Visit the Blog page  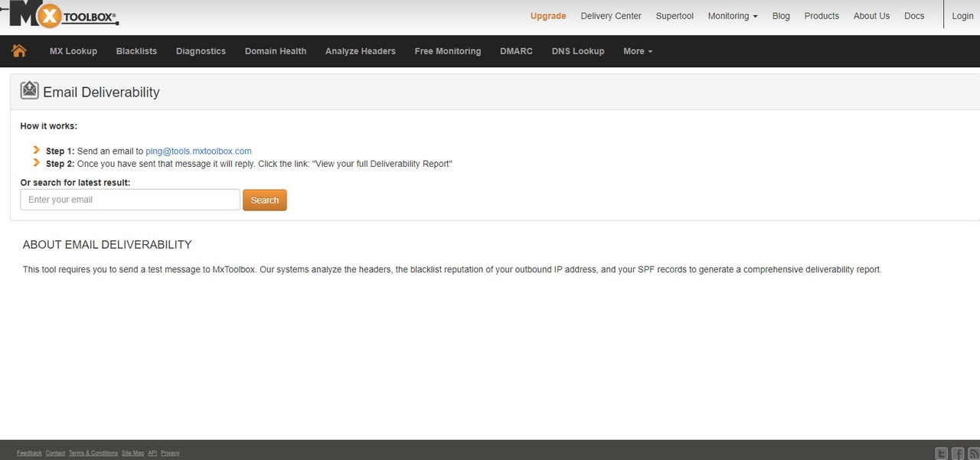coord(781,16)
